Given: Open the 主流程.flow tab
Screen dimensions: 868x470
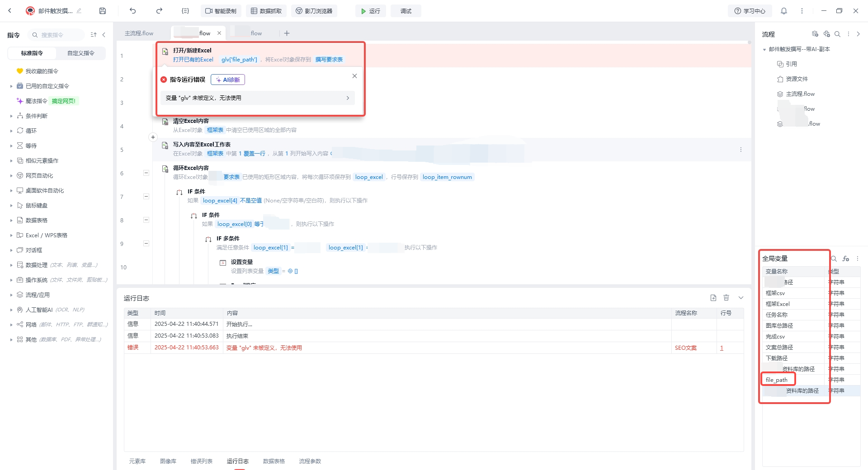Looking at the screenshot, I should coord(139,33).
